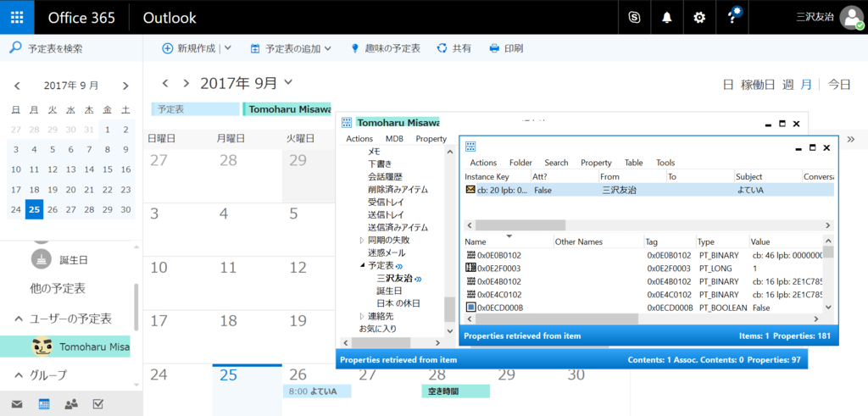Image resolution: width=868 pixels, height=416 pixels.
Task: Expand the hidden panel with double chevron
Action: (851, 139)
